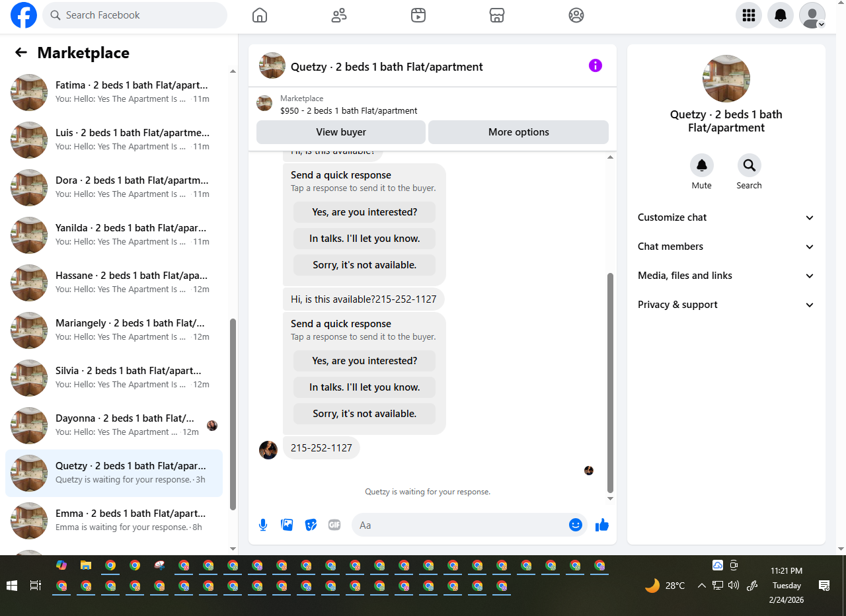Send the upper "In talks. I'll let you know." response
The width and height of the screenshot is (846, 616).
(365, 239)
